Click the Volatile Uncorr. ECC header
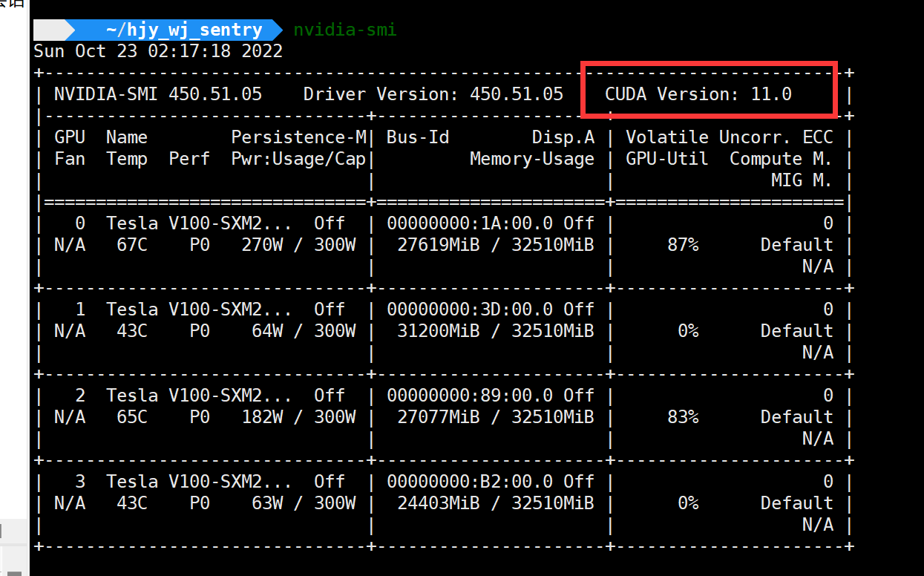924x576 pixels. pyautogui.click(x=729, y=137)
